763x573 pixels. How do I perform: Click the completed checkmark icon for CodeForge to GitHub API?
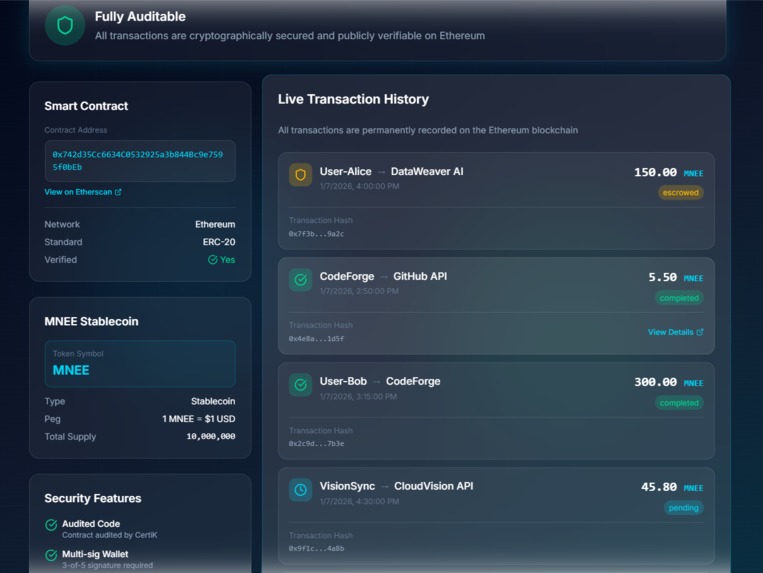tap(300, 280)
